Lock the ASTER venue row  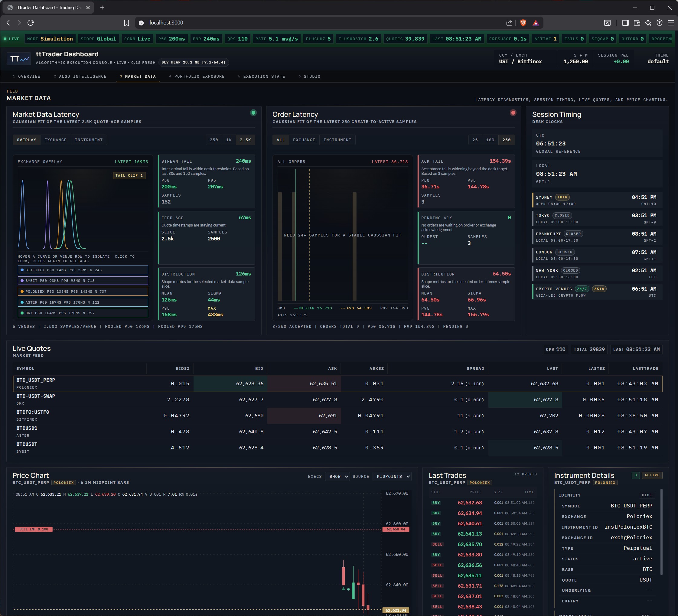[83, 302]
